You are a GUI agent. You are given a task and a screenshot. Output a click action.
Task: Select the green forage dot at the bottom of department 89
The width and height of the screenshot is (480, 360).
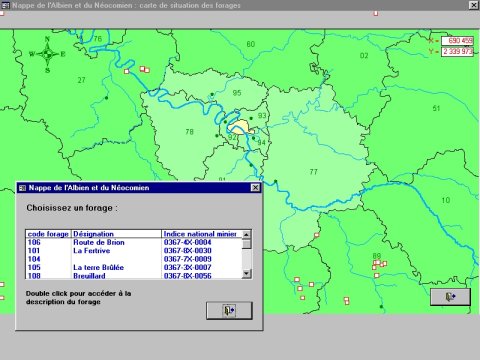pos(381,306)
